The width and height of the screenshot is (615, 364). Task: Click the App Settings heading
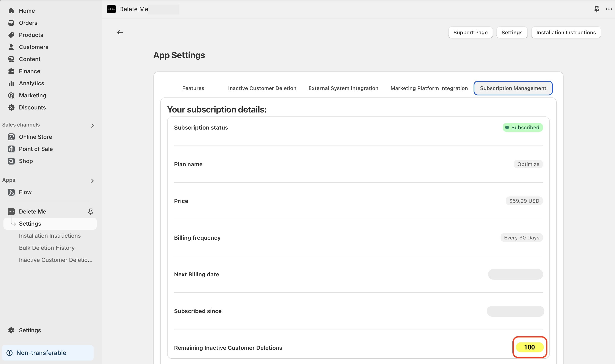[x=179, y=55]
